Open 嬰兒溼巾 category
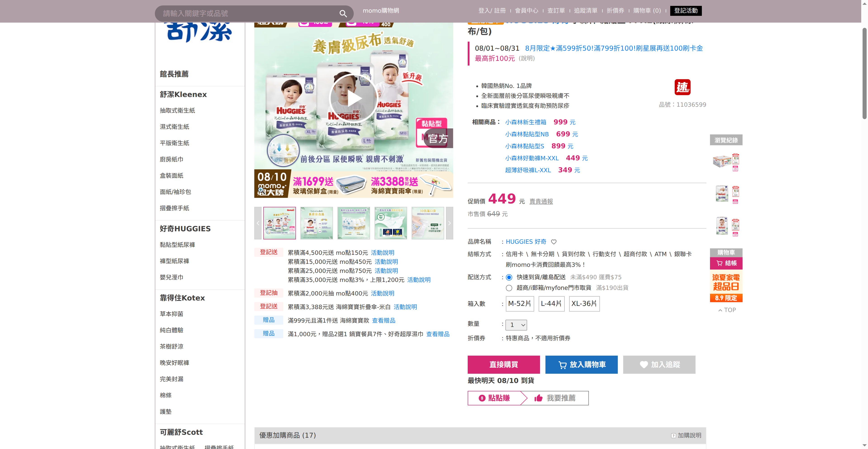 point(172,277)
